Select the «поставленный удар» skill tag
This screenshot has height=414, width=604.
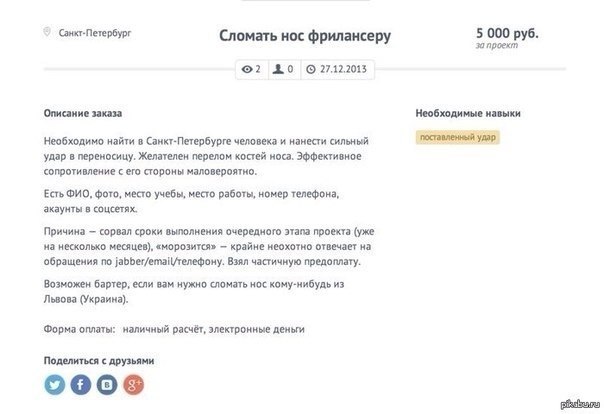(x=458, y=137)
